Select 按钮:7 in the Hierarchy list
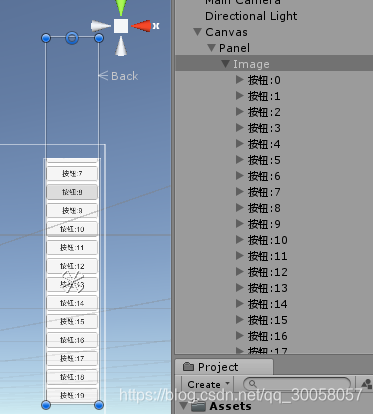 [264, 192]
